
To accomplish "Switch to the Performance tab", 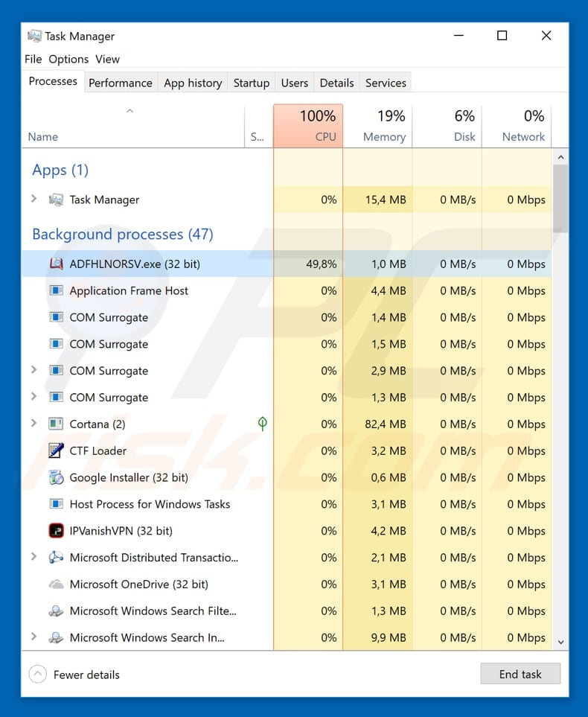I will click(x=121, y=83).
